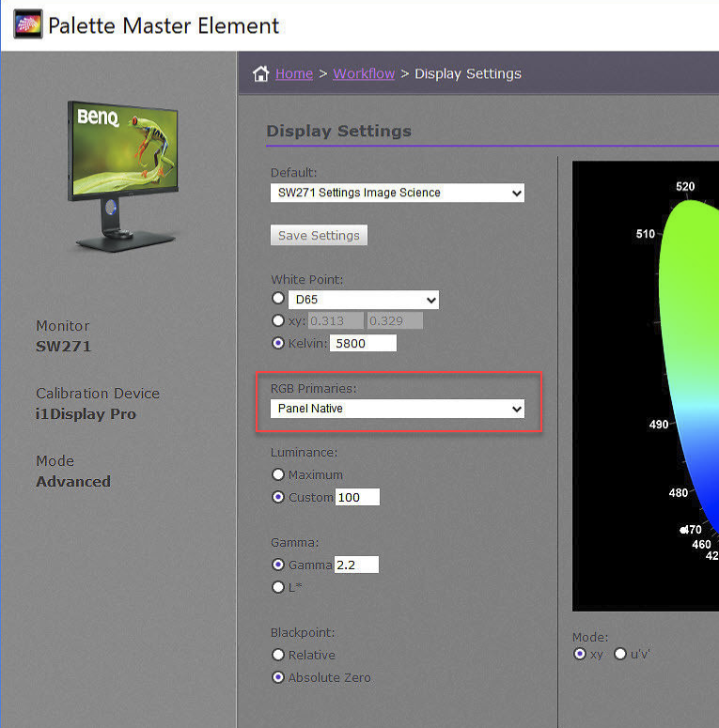The image size is (719, 728).
Task: Select the xy white point radio
Action: pos(278,320)
